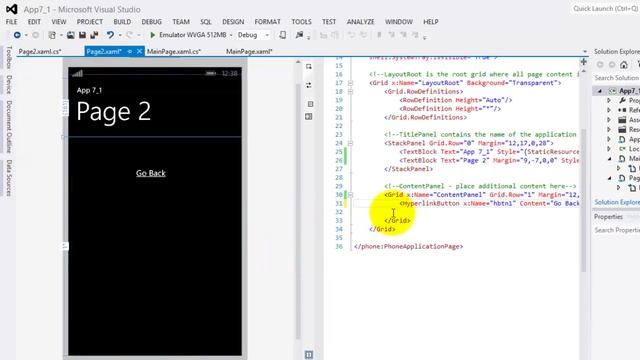Click the swap panes icon in designer splitter
The image size is (640, 360).
309,85
